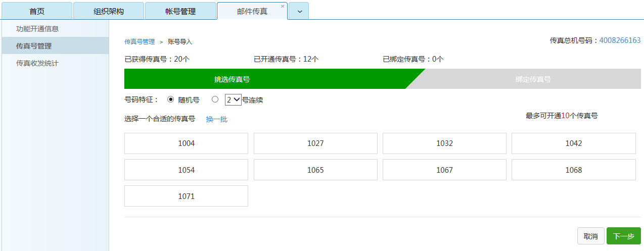Open 传真收发统计 in the sidebar
Image resolution: width=644 pixels, height=251 pixels.
click(x=37, y=63)
